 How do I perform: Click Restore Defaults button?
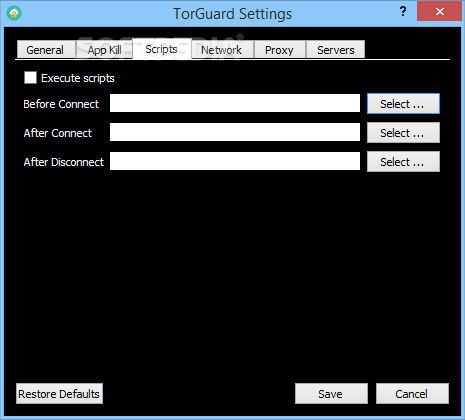(59, 394)
